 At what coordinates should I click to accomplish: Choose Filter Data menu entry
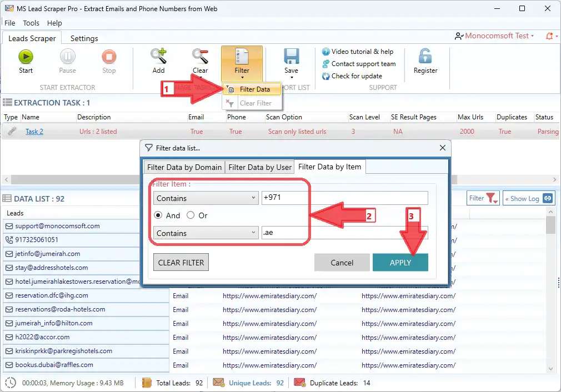252,89
